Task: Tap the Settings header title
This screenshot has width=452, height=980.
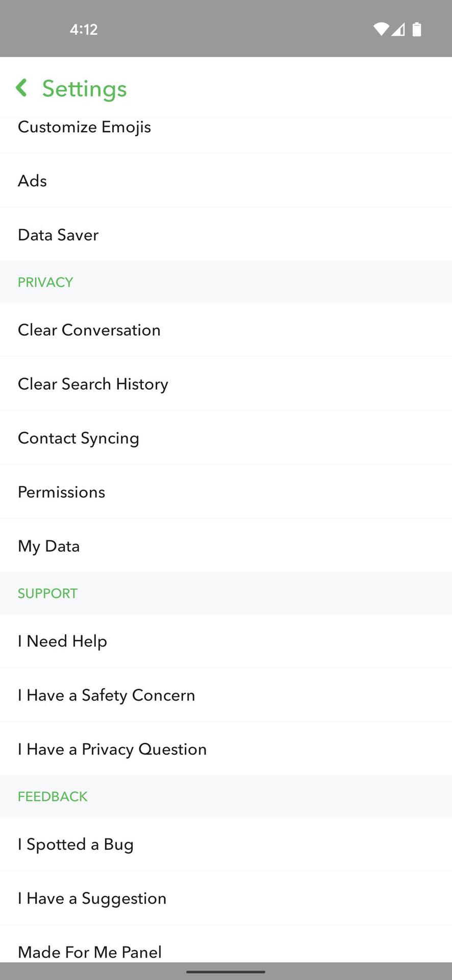Action: [84, 89]
